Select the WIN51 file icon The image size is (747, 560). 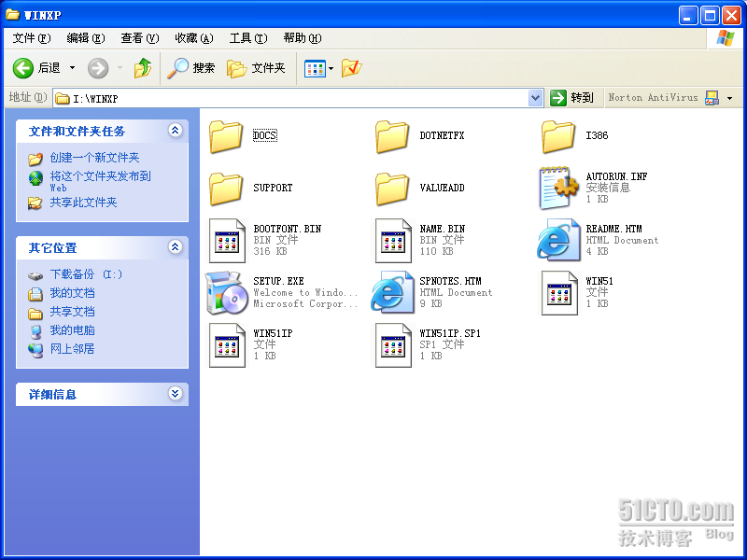(559, 293)
